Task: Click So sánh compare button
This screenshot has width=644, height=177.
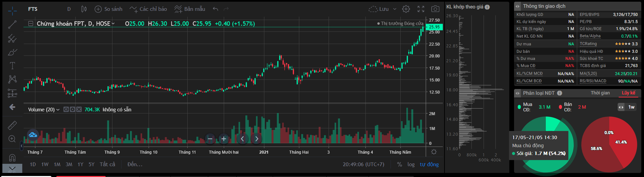Action: [x=108, y=9]
